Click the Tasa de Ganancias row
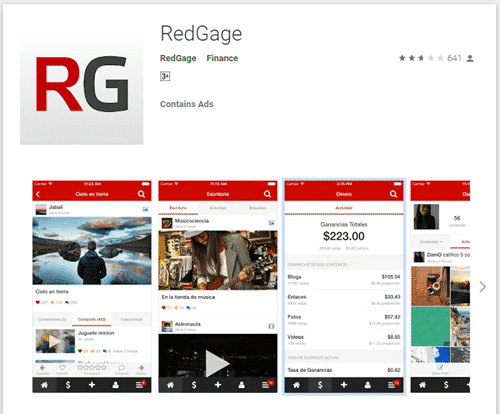The image size is (500, 414). pyautogui.click(x=344, y=370)
